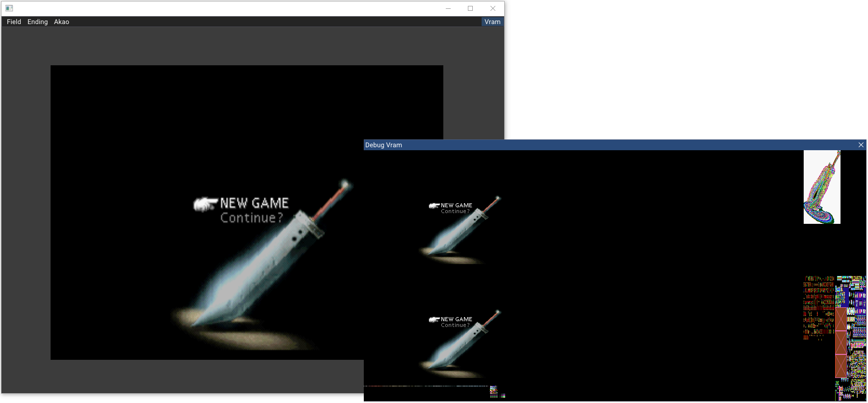Screen dimensions: 868x403
Task: Open the Ending menu
Action: [x=37, y=22]
